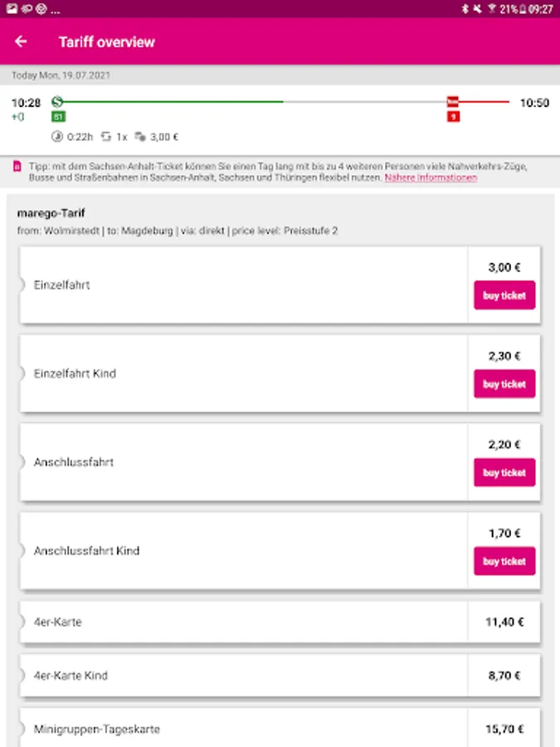
Task: Select the 4er-Karte Kind ticket entry
Action: [x=241, y=676]
